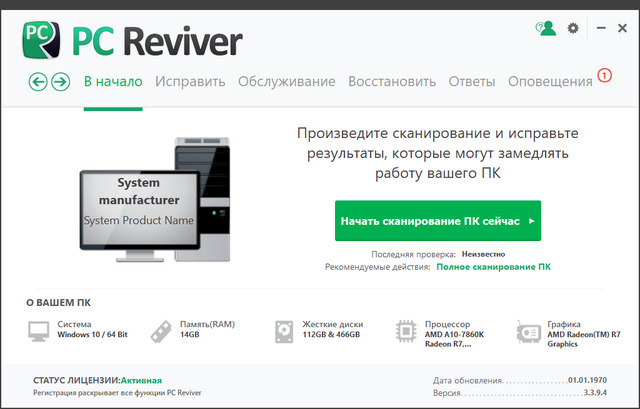Click 'Windows 10 / 64 Bit' text
The image size is (640, 409).
coord(92,335)
